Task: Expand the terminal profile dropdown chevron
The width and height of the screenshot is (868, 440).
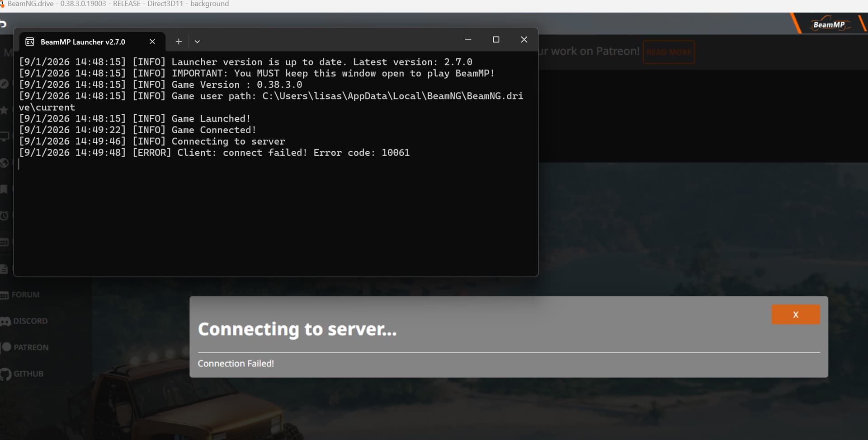Action: (x=197, y=42)
